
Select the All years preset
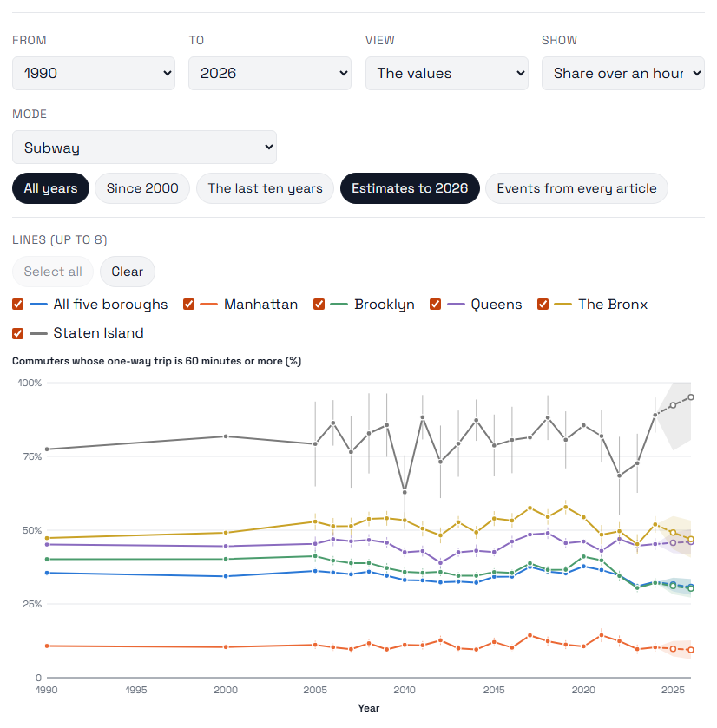point(50,188)
